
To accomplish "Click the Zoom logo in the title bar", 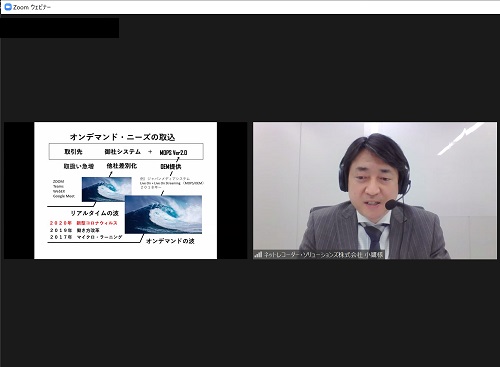I will [x=8, y=7].
